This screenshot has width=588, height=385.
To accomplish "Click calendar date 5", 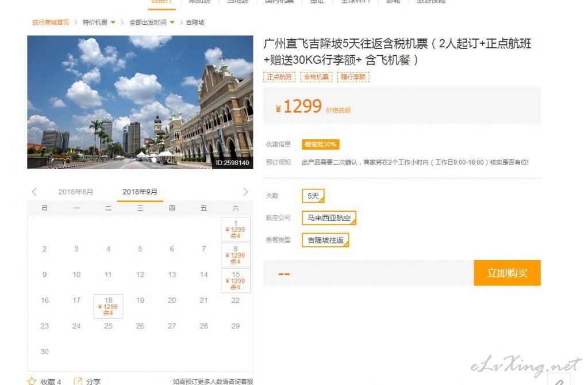I will pyautogui.click(x=140, y=249).
